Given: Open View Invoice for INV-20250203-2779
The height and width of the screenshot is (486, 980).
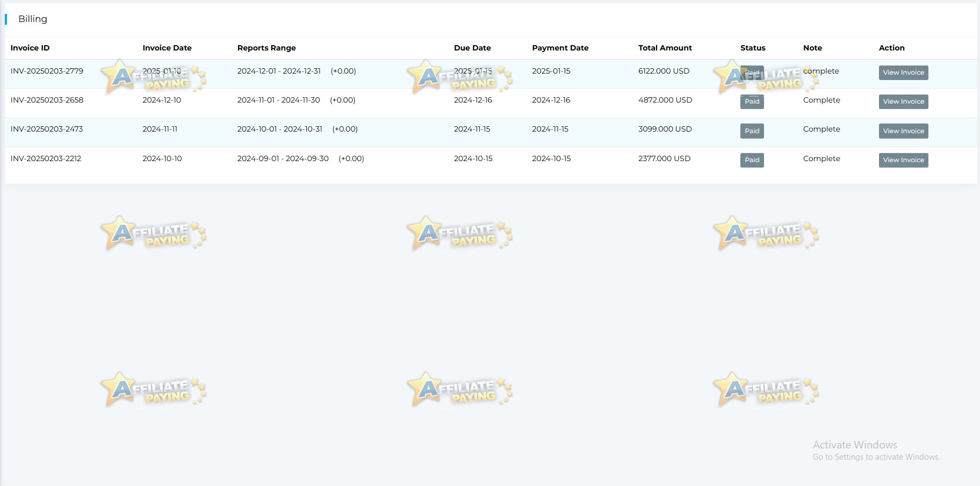Looking at the screenshot, I should [x=903, y=72].
